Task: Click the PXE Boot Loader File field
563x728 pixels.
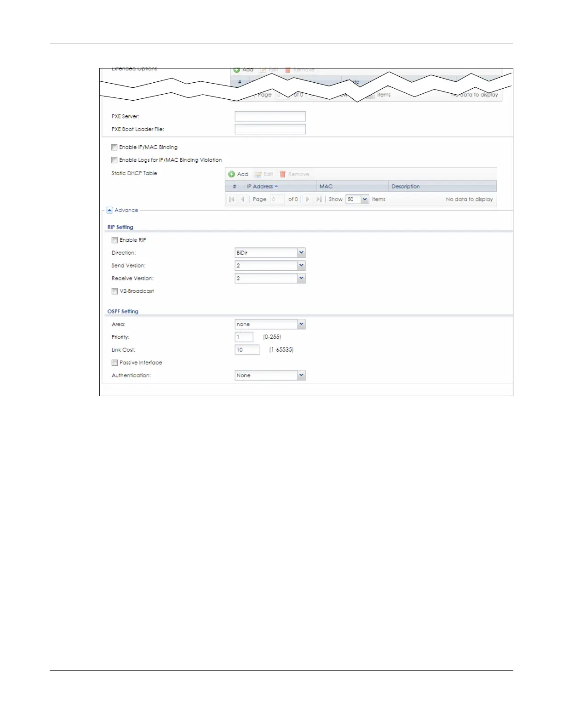Action: (x=270, y=129)
